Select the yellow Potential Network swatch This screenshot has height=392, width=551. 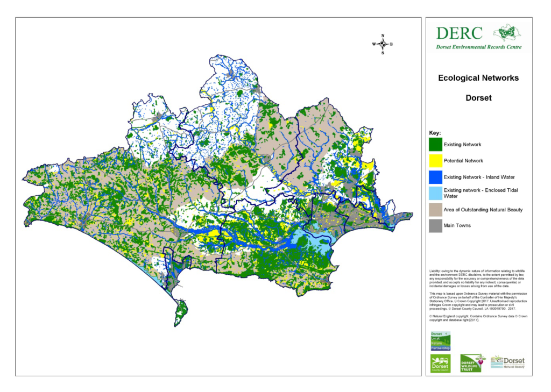(435, 161)
